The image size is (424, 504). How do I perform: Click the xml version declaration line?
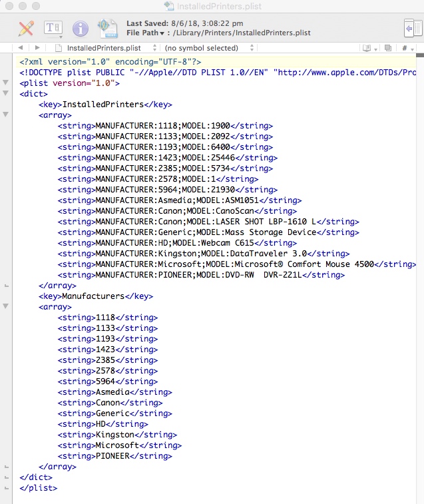click(110, 62)
